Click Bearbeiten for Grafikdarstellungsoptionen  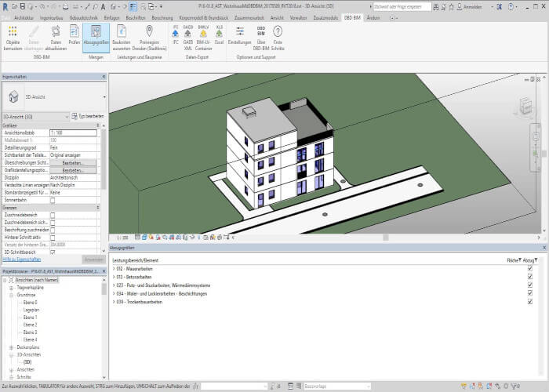(x=73, y=170)
